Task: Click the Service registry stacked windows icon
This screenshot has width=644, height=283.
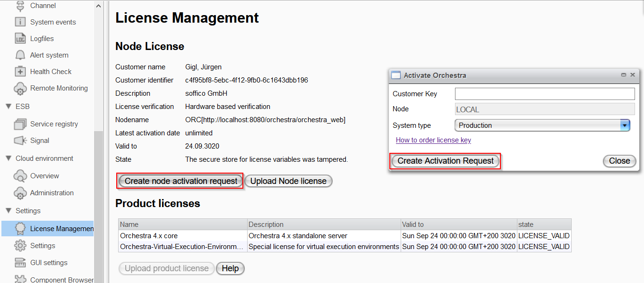Action: pyautogui.click(x=20, y=124)
